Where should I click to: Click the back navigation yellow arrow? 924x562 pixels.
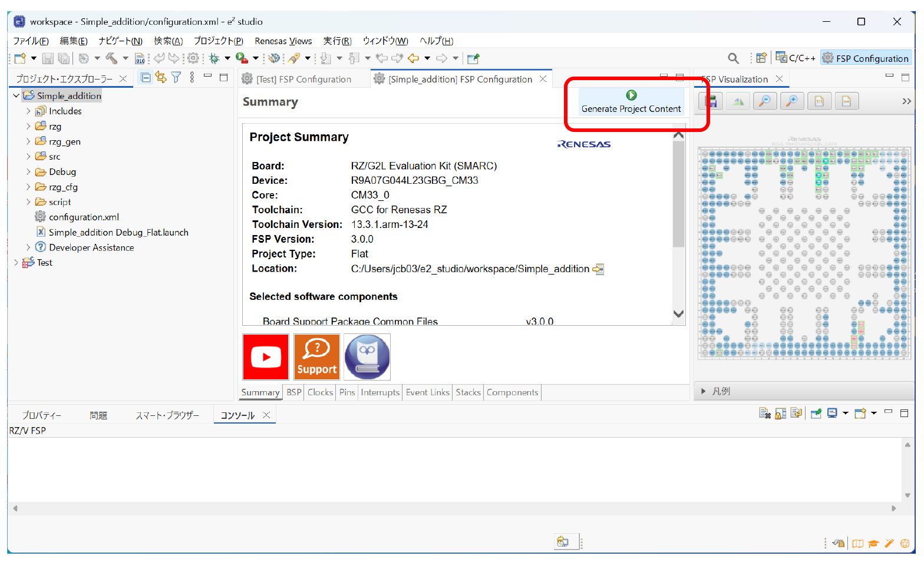[x=414, y=58]
